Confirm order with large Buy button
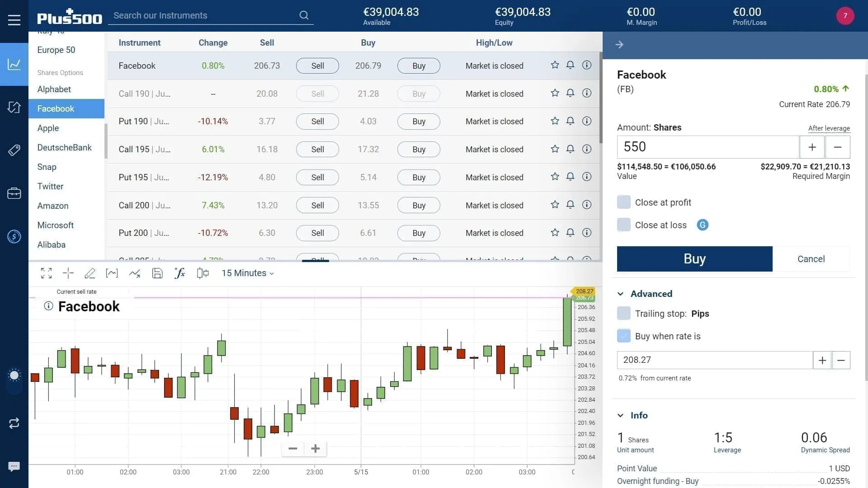The height and width of the screenshot is (488, 868). [694, 259]
